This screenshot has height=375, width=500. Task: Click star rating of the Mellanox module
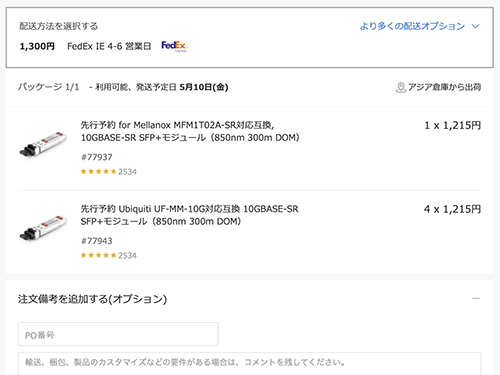tap(98, 172)
